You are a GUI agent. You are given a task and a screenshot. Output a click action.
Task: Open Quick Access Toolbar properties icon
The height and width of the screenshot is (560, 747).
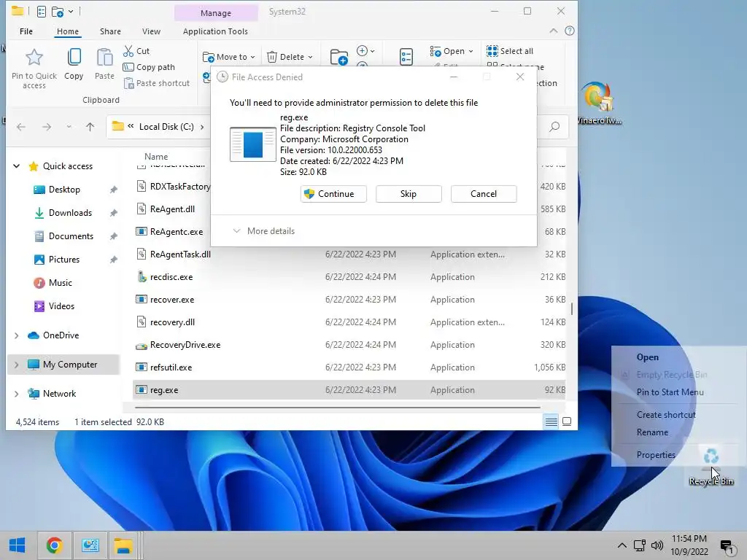click(42, 12)
